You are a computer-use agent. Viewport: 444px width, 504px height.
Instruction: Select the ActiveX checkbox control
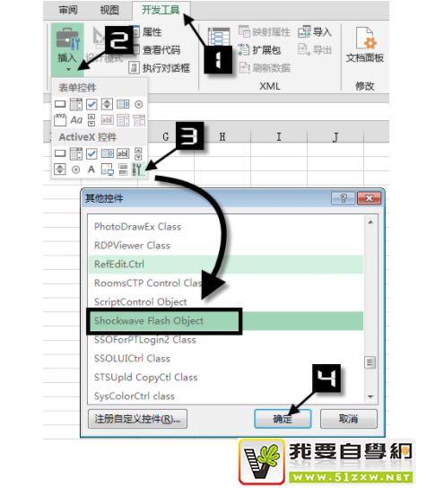click(x=91, y=153)
